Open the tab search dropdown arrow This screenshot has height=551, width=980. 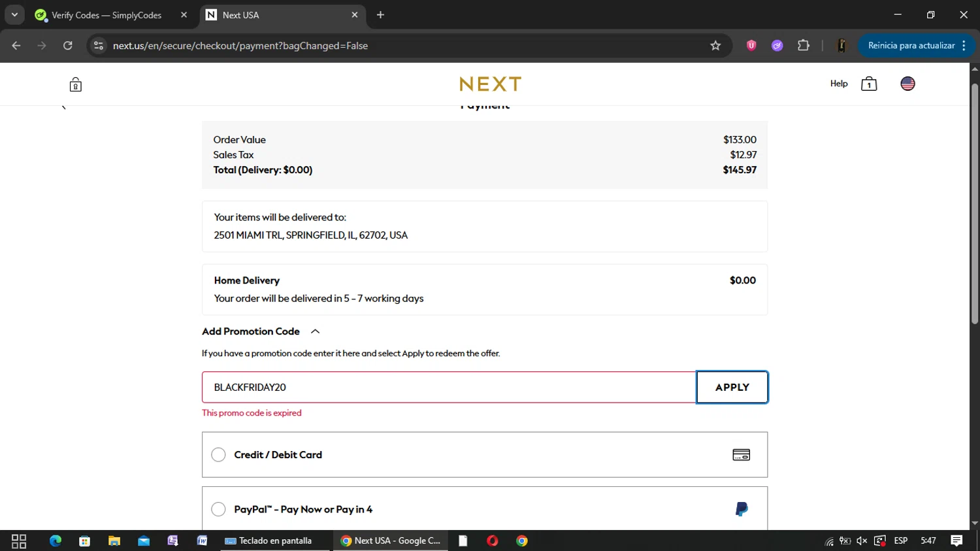click(14, 15)
